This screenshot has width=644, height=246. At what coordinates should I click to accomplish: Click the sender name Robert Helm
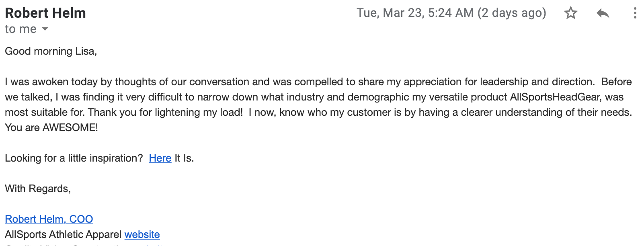point(45,13)
